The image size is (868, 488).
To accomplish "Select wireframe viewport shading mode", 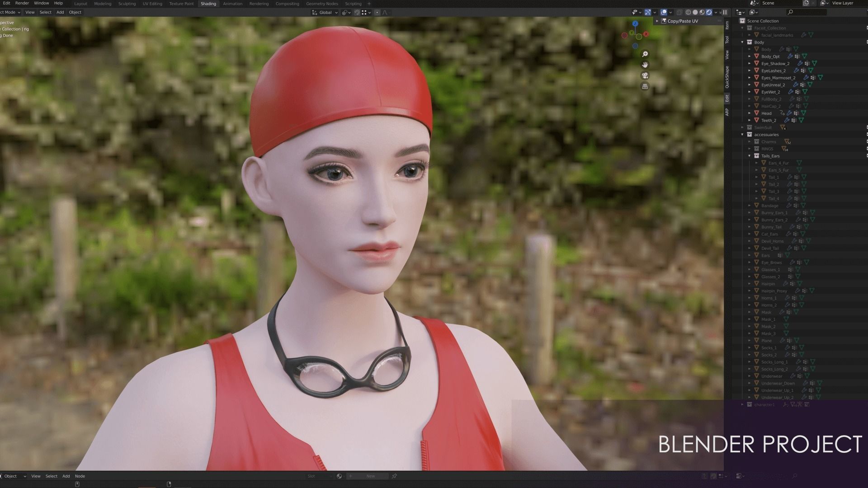I will click(x=688, y=12).
